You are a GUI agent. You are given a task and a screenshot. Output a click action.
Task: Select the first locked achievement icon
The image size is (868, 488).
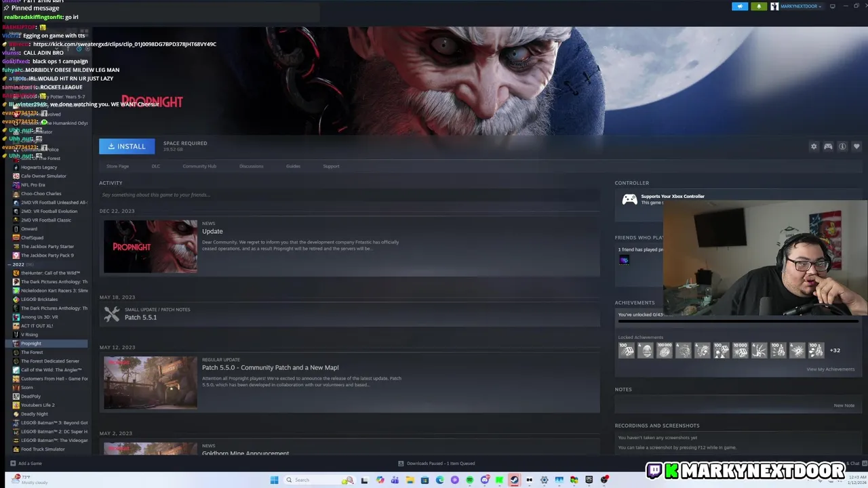point(627,350)
